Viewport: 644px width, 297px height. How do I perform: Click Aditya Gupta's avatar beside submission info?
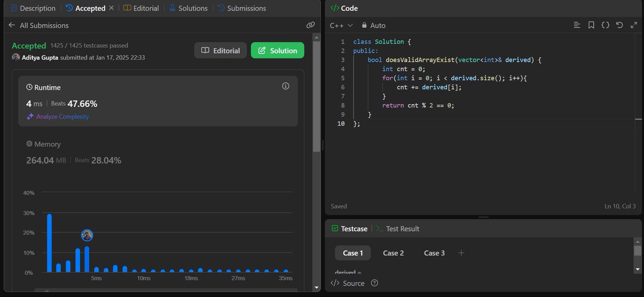[16, 57]
